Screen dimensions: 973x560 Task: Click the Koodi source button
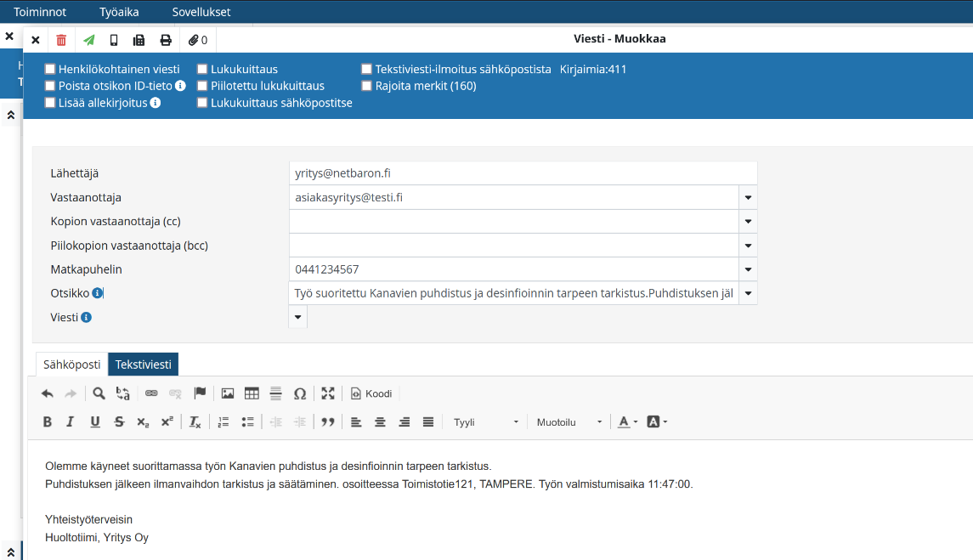[x=371, y=393]
